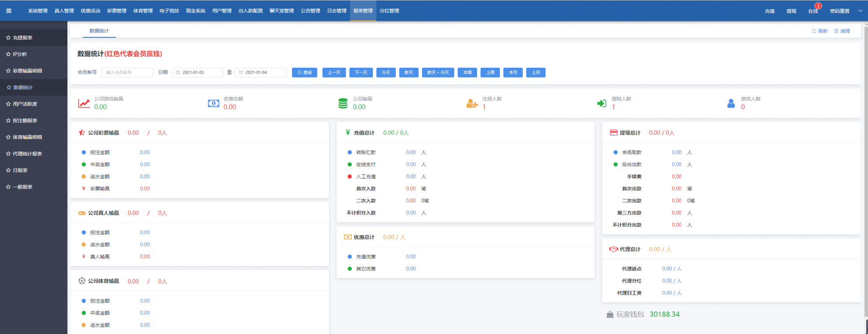Open 用户活跃度 from the sidebar
868x334 pixels.
(25, 104)
